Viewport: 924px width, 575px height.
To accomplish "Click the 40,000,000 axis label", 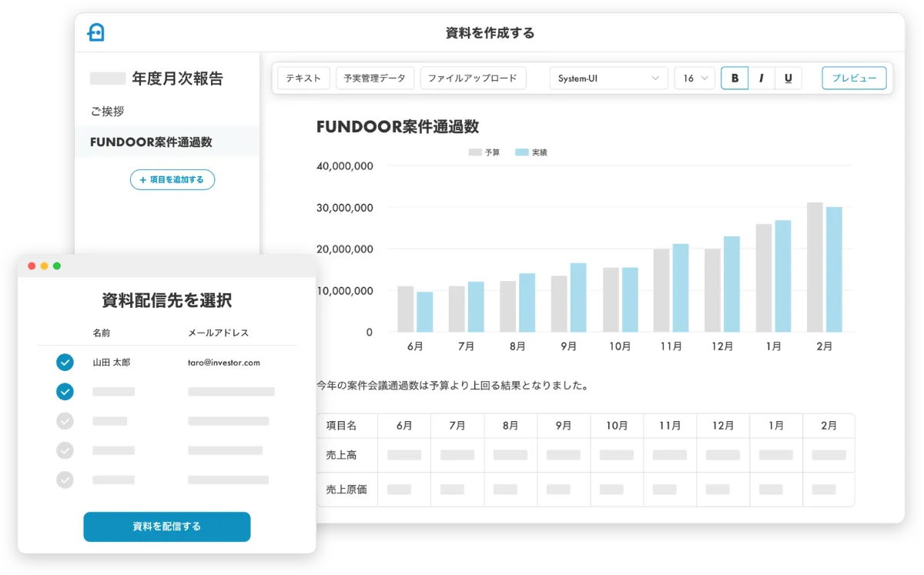I will coord(345,165).
